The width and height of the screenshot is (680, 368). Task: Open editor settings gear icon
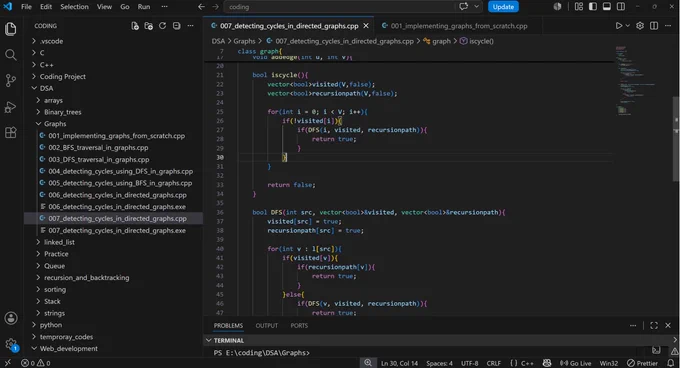coord(640,26)
